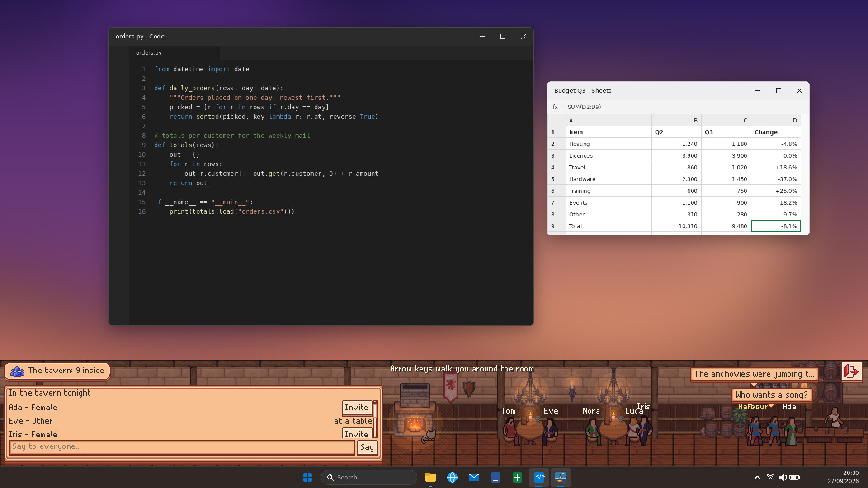This screenshot has width=868, height=488.
Task: Open the volume speaker tray icon
Action: pyautogui.click(x=783, y=477)
